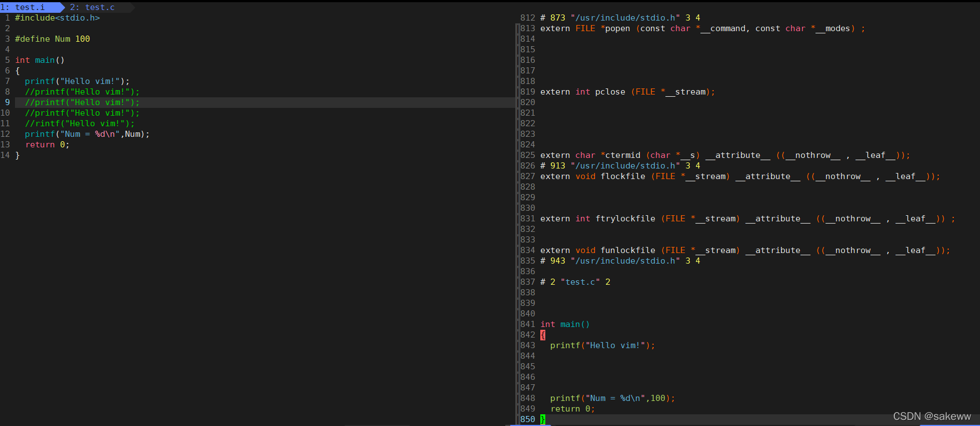Screen dimensions: 980x426
Task: Click the uncommented printf("Hello vim!") on line 7
Action: [77, 81]
